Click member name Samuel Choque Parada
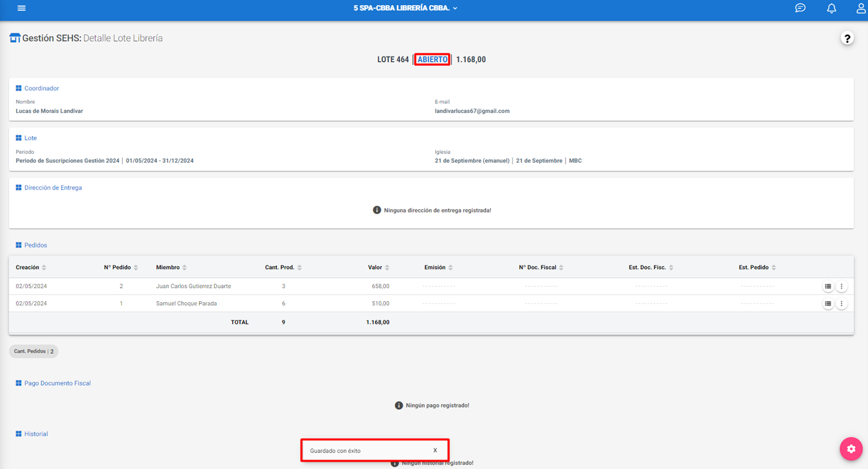 186,303
